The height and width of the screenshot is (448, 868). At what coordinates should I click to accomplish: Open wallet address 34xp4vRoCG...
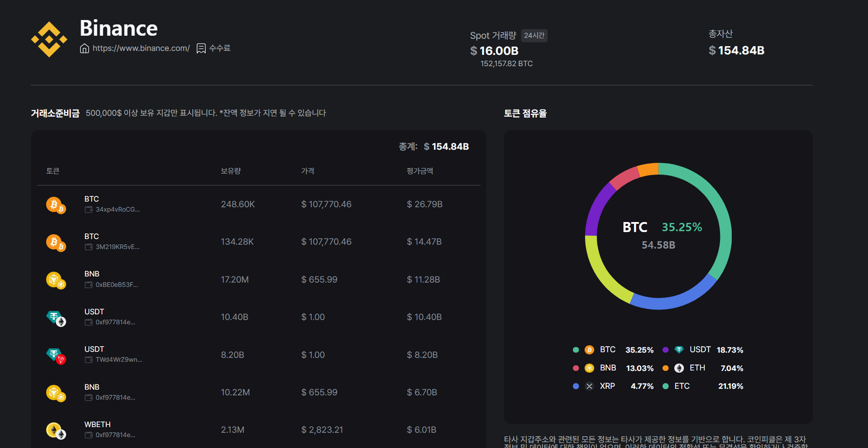118,209
